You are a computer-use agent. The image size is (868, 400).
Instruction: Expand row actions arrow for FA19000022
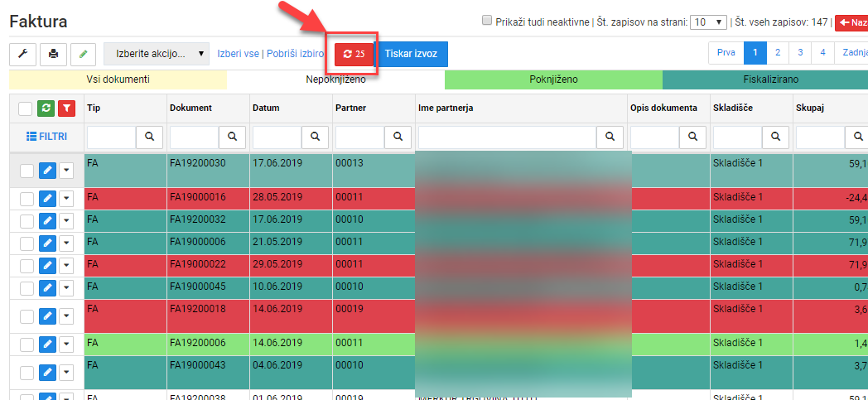click(66, 266)
